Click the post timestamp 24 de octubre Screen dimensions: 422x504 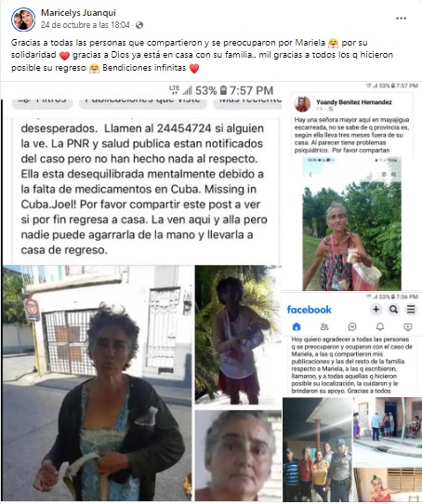tap(85, 25)
